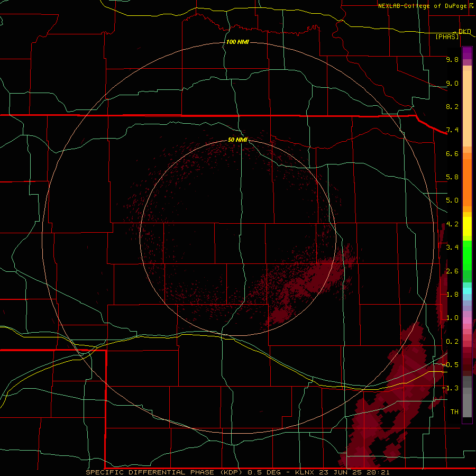Click the 3.4 value on color scale
The width and height of the screenshot is (476, 476).
point(452,248)
